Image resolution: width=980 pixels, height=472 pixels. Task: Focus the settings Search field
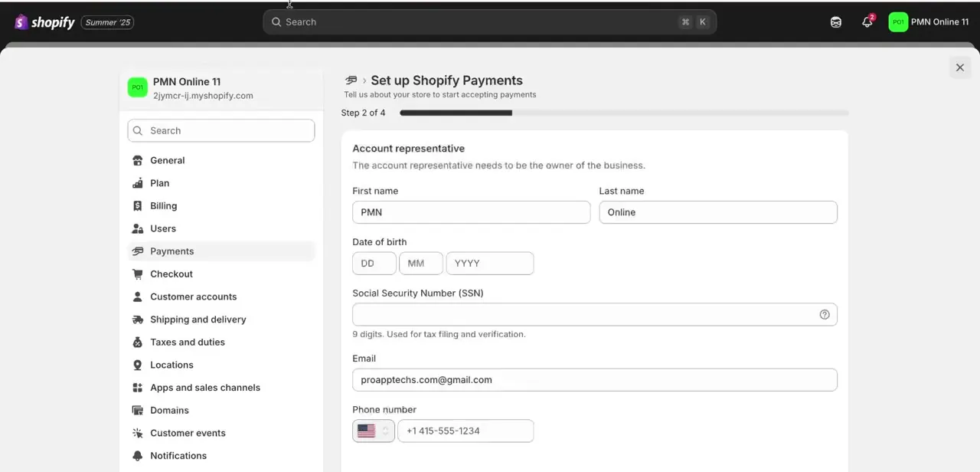221,131
